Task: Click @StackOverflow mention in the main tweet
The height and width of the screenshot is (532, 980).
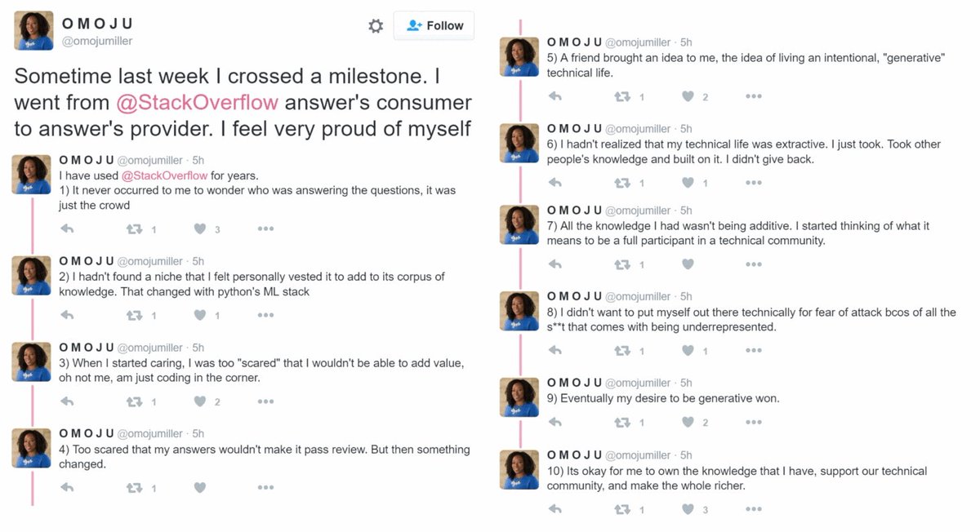Action: [197, 103]
